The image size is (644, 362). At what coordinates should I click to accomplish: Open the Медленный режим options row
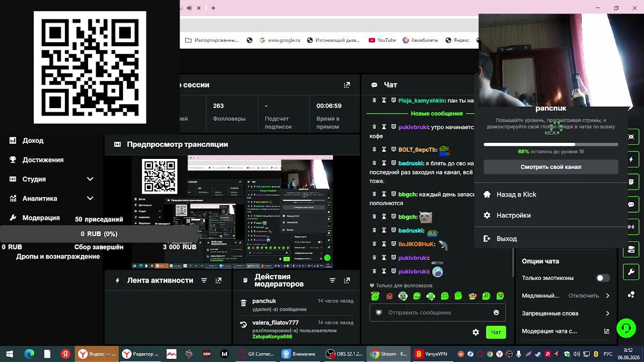click(x=566, y=296)
